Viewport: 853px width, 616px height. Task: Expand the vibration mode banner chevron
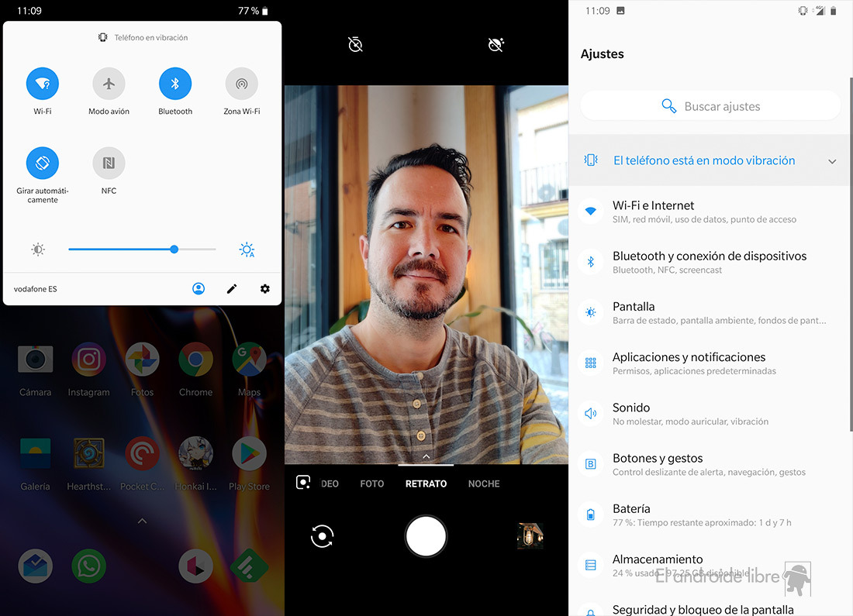(832, 161)
